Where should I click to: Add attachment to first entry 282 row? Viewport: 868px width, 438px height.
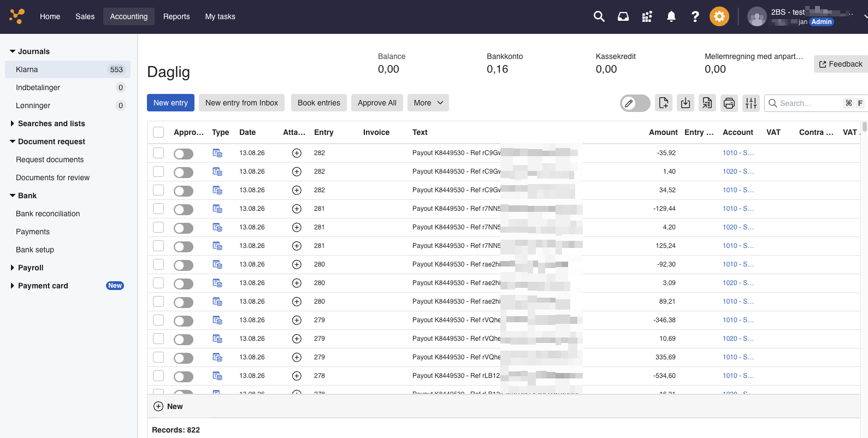pos(297,153)
